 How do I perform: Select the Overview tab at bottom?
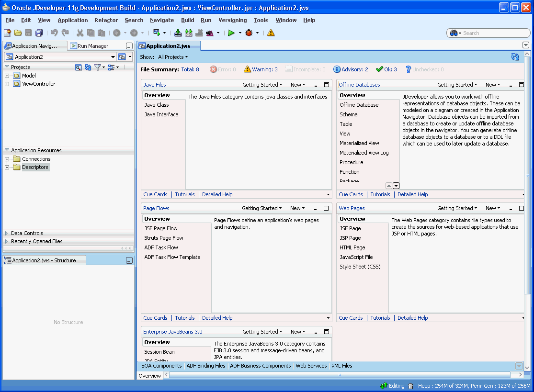(x=149, y=376)
